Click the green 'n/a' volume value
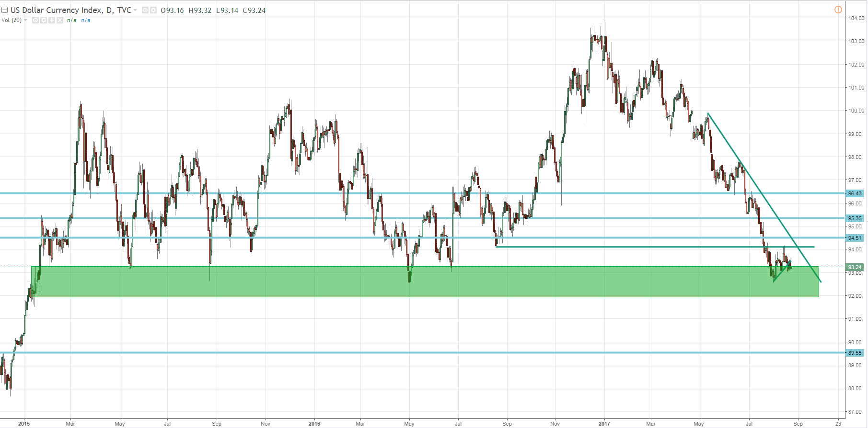This screenshot has height=428, width=868. pyautogui.click(x=72, y=20)
